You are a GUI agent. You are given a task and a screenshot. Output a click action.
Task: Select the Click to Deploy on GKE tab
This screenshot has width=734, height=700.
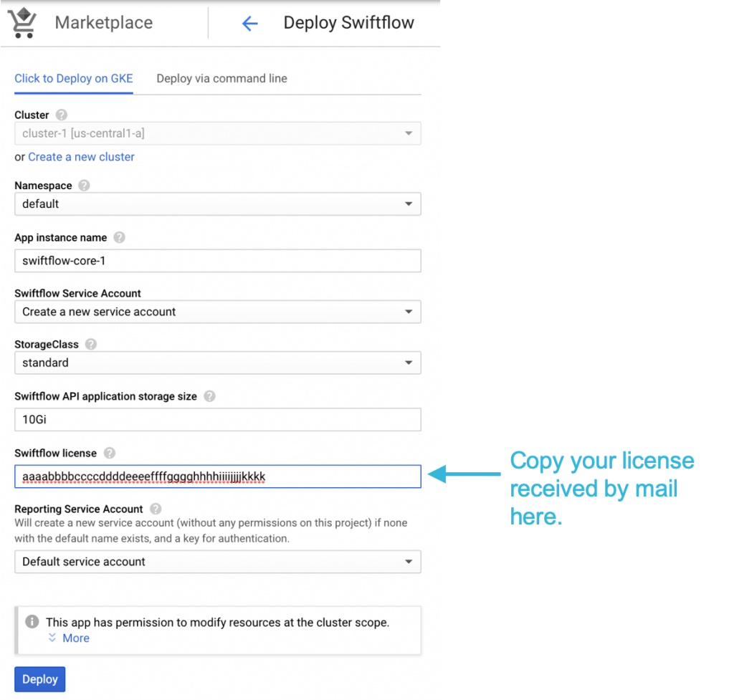[x=74, y=79]
